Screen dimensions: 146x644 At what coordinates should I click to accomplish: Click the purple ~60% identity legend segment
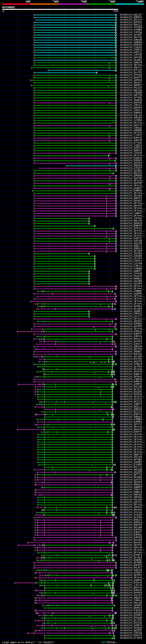[x=73, y=4]
